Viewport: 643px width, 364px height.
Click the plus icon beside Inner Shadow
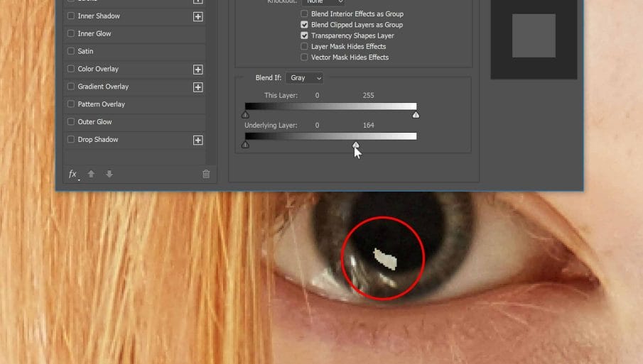tap(198, 16)
